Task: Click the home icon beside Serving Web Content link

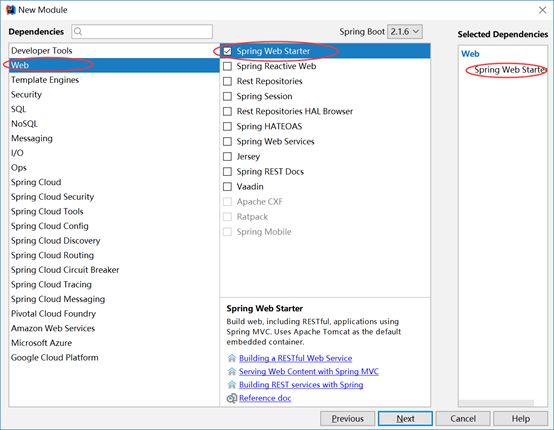Action: 232,371
